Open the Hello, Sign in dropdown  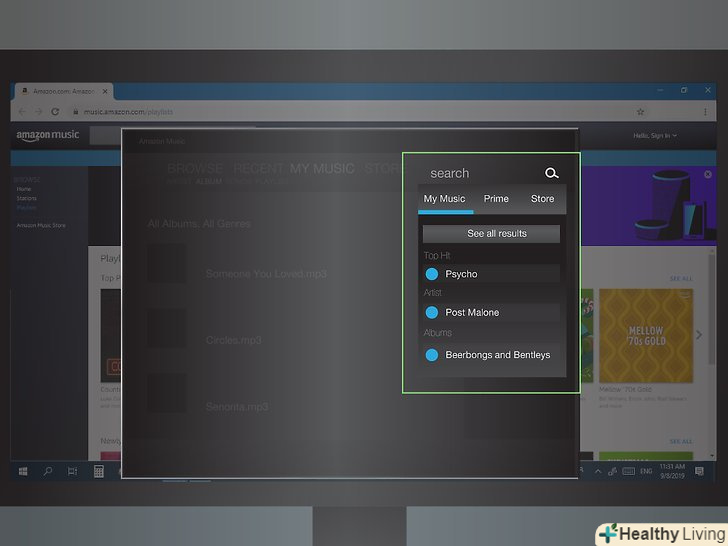(655, 136)
